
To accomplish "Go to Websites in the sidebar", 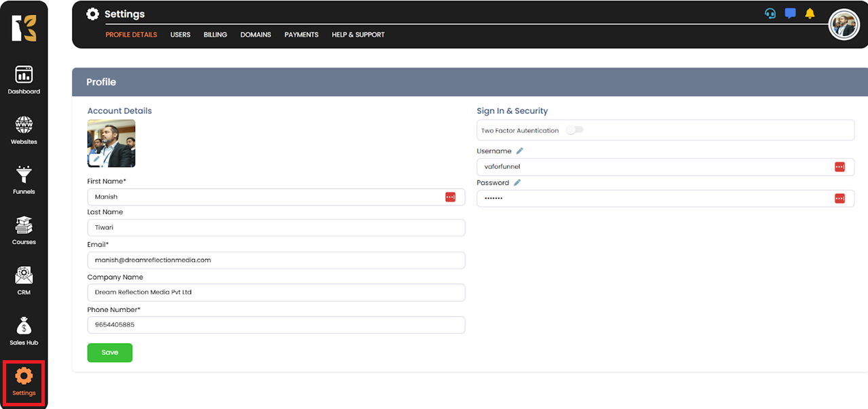I will click(24, 130).
